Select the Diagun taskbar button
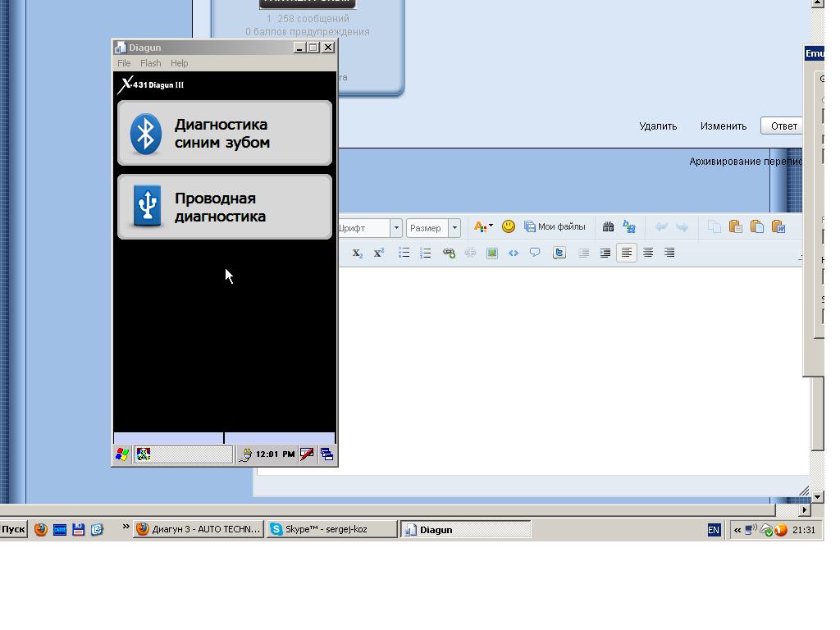Screen dimensions: 840x630 pos(466,529)
